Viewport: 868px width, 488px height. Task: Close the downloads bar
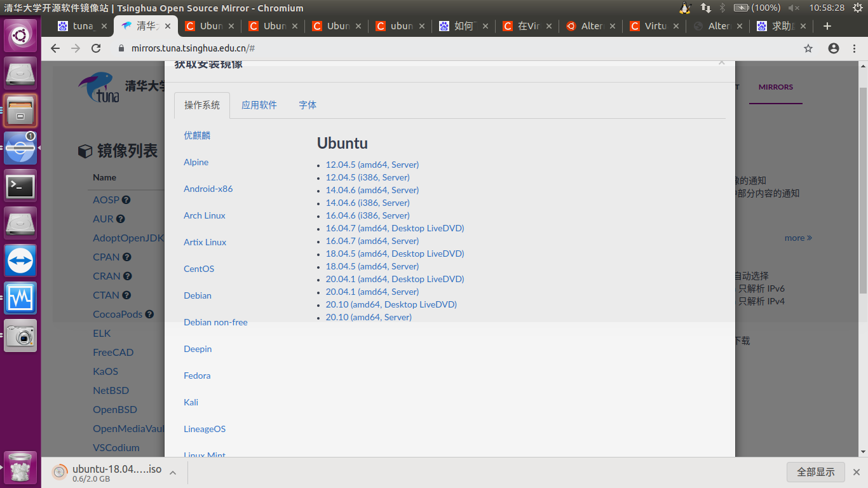click(x=855, y=472)
